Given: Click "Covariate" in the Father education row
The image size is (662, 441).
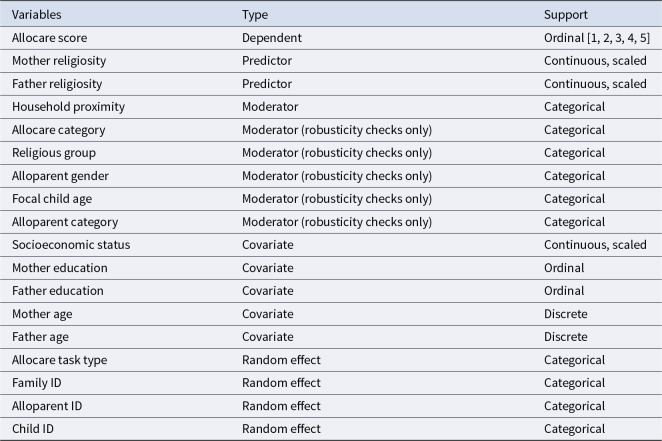Looking at the screenshot, I should tap(268, 291).
